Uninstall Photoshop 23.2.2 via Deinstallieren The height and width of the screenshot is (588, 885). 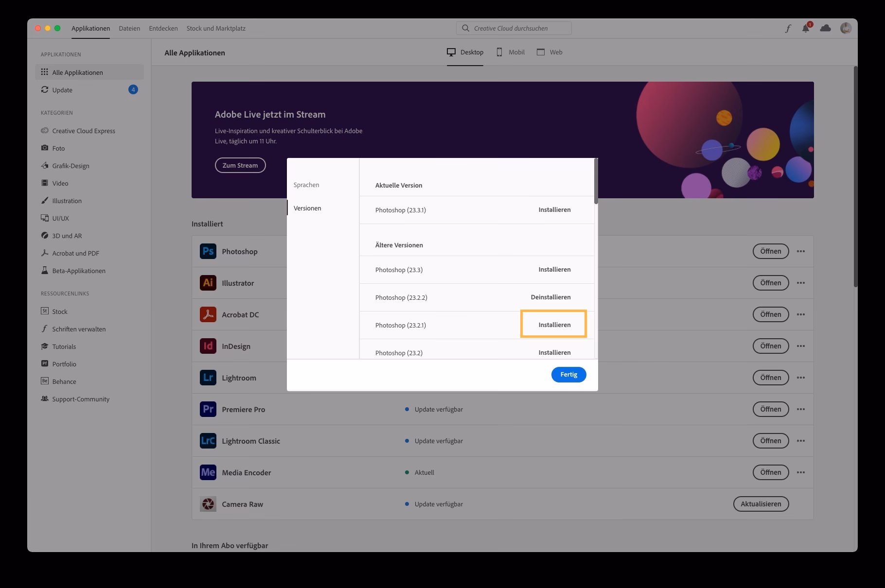tap(550, 297)
